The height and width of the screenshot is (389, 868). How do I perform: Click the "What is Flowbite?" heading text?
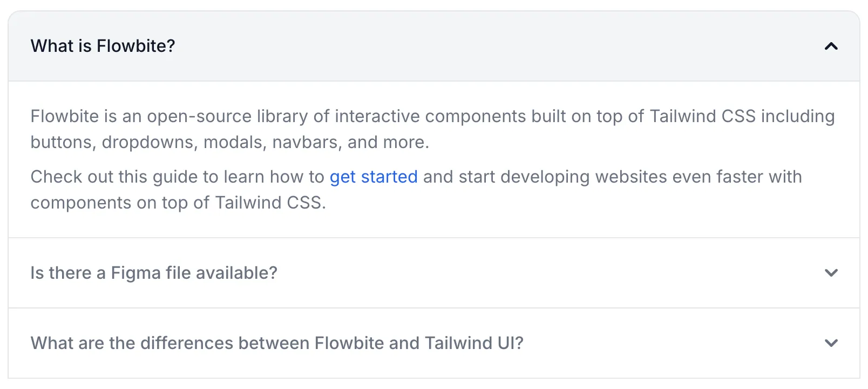[x=103, y=46]
